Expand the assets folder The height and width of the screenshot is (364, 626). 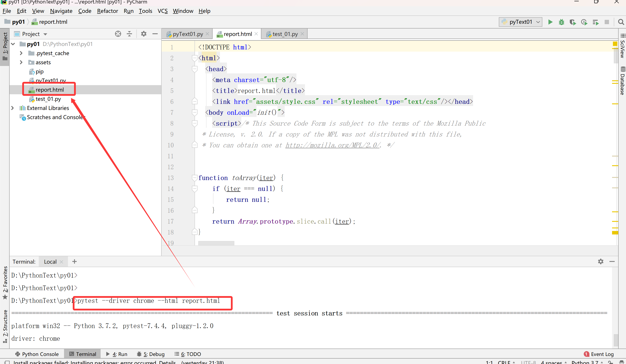point(21,62)
